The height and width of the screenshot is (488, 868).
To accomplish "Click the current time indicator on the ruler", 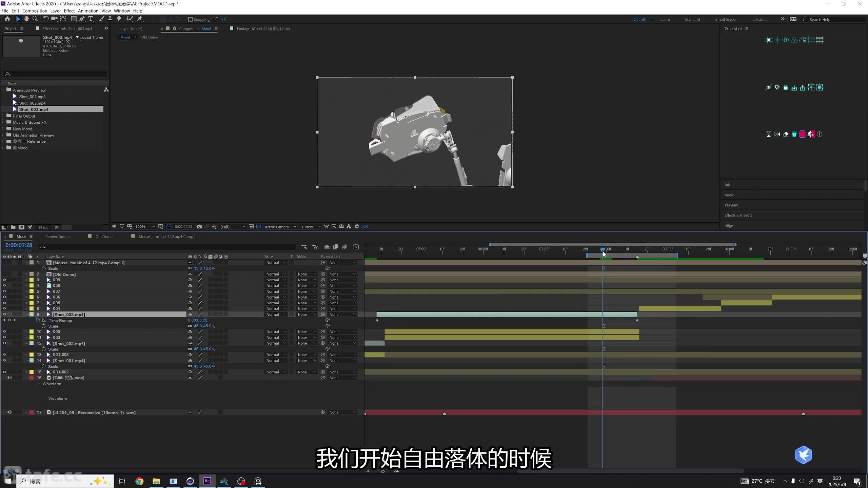I will tap(602, 249).
